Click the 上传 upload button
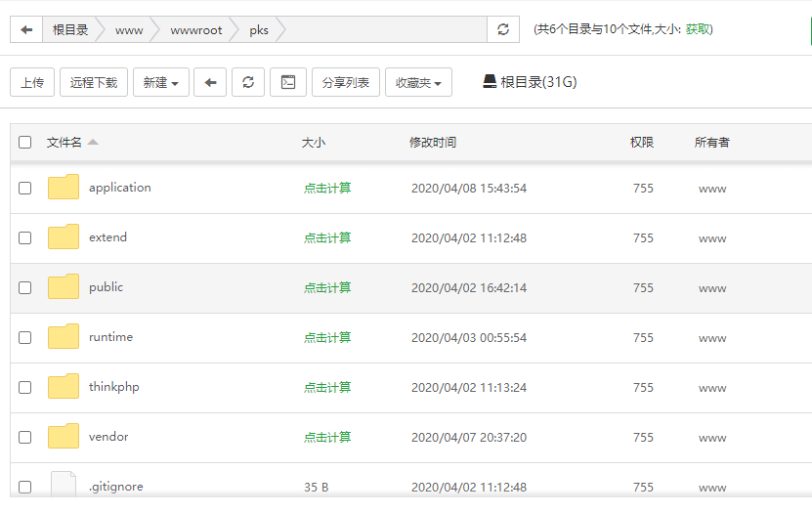The height and width of the screenshot is (514, 812). click(x=32, y=82)
